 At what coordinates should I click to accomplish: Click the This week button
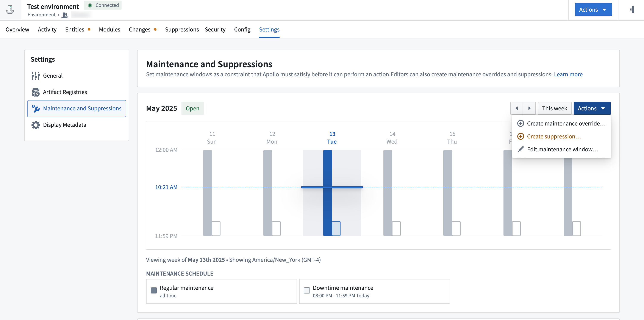555,108
